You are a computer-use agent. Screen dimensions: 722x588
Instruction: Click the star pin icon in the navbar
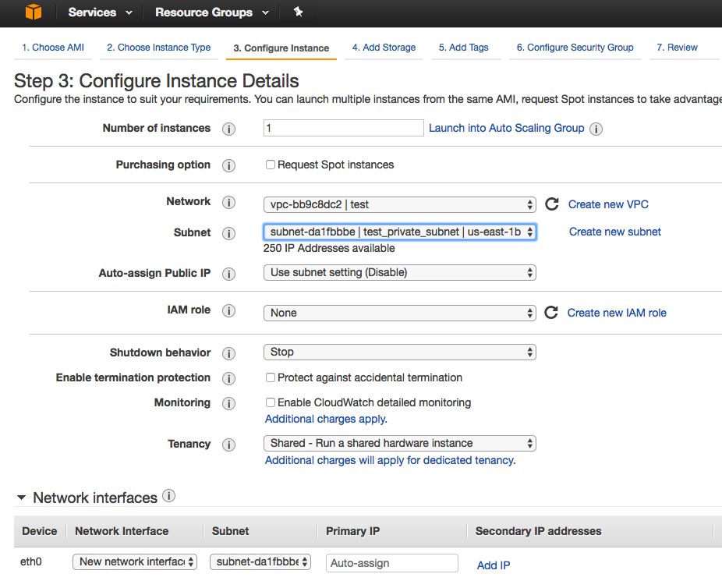[299, 12]
